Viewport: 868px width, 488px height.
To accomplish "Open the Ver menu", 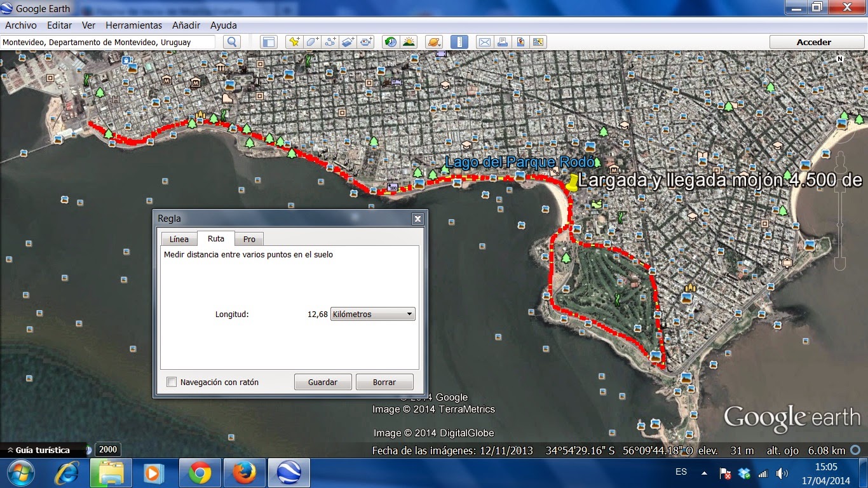I will pos(88,25).
